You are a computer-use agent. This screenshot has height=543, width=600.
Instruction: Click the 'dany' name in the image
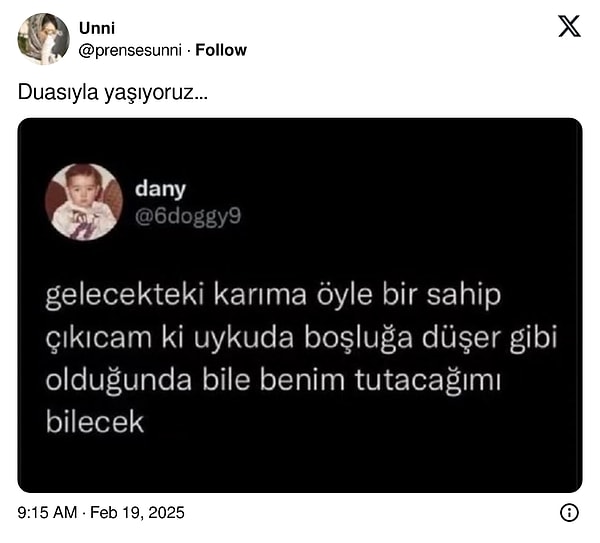[x=160, y=189]
